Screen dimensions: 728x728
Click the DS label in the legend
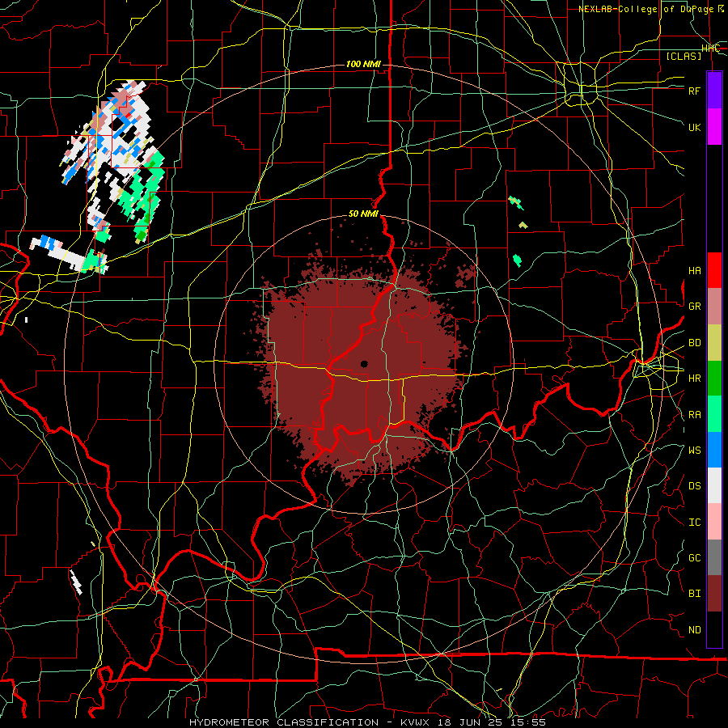[694, 486]
